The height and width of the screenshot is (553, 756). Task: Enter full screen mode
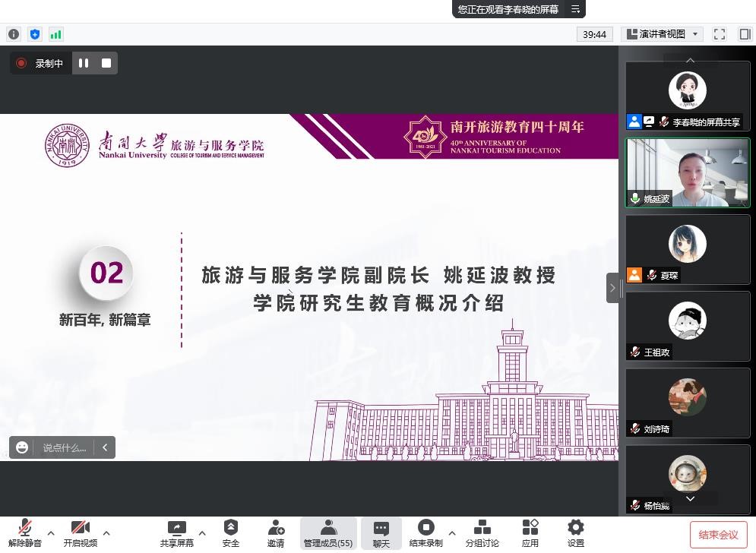click(x=720, y=34)
